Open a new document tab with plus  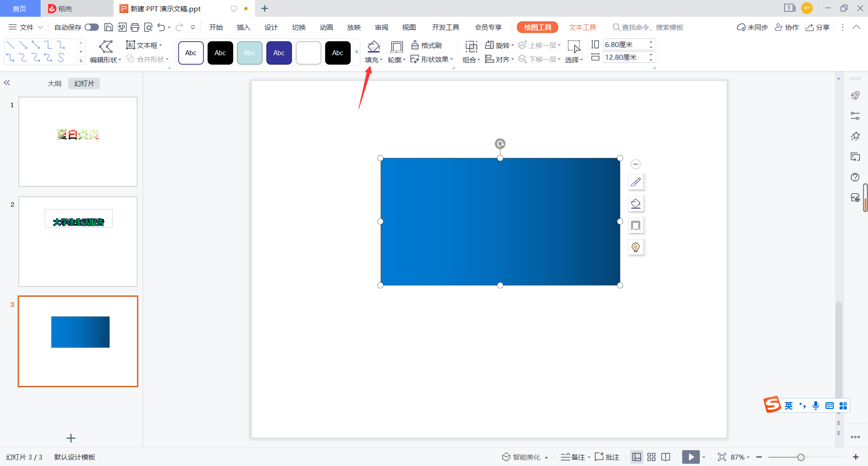[x=265, y=9]
